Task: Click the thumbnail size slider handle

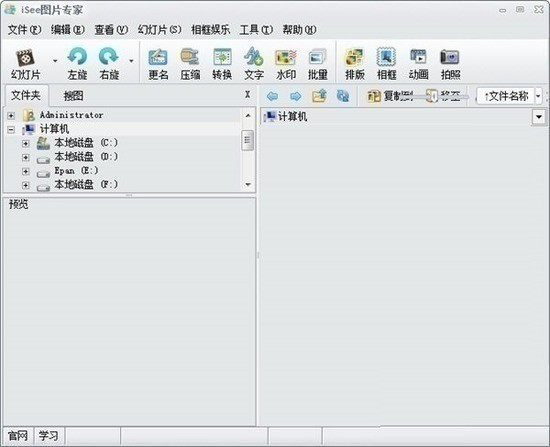Action: click(434, 96)
